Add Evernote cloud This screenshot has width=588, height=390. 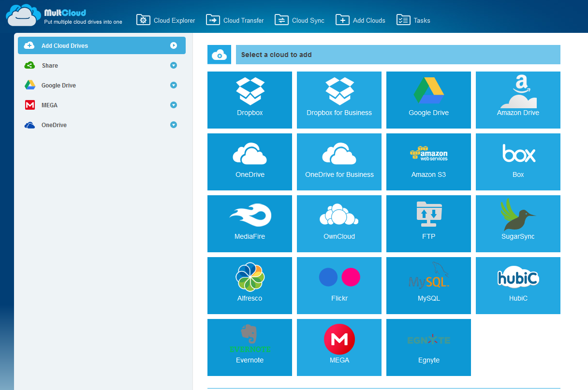(x=250, y=347)
